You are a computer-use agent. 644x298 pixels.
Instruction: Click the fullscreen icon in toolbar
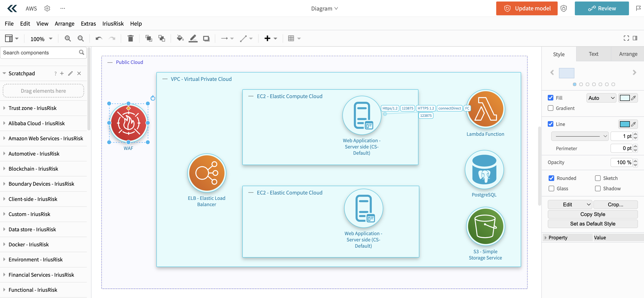pyautogui.click(x=626, y=38)
